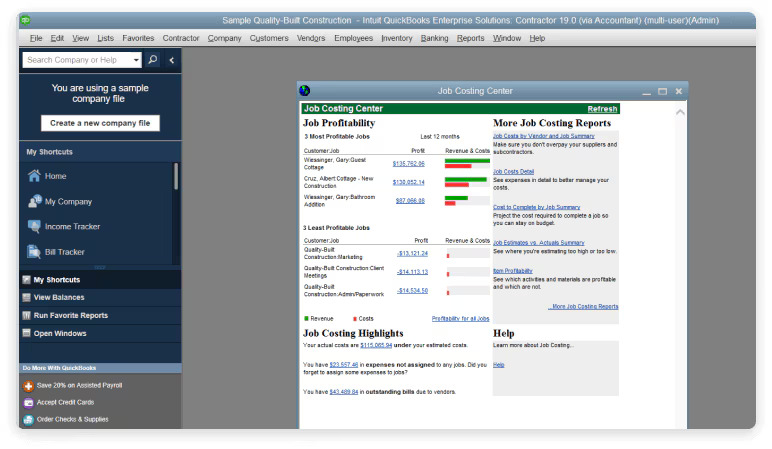Click Profitability for all jobs link
Image resolution: width=772 pixels, height=449 pixels.
coord(460,319)
